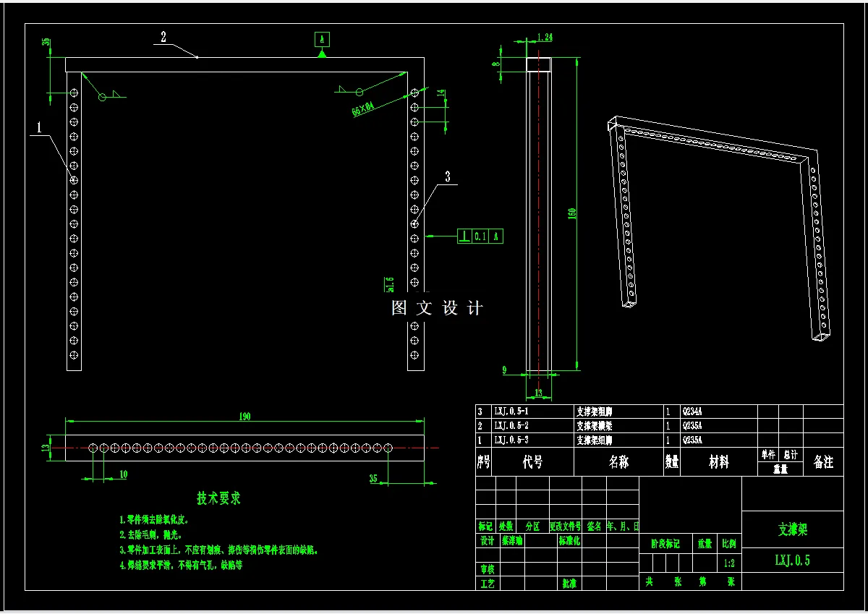Click the '单件' header cell
Viewport: 868px width, 614px height.
(768, 455)
